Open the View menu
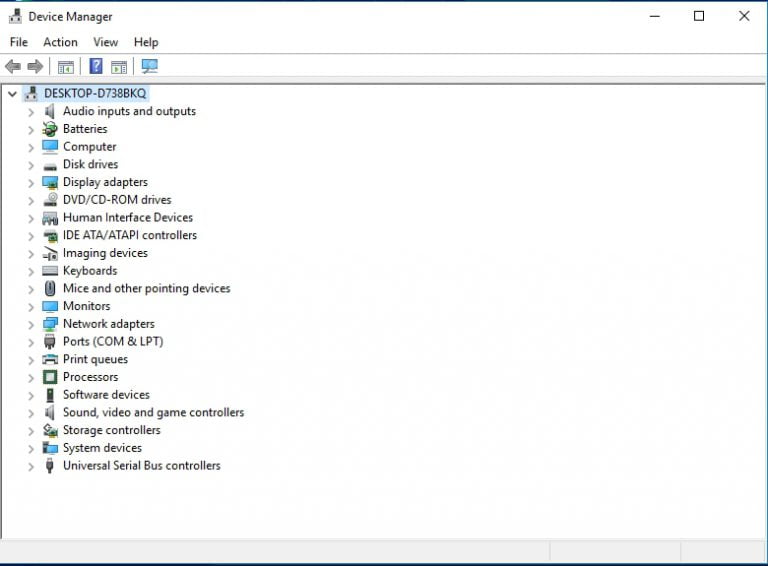Viewport: 768px width, 566px height. click(x=105, y=42)
